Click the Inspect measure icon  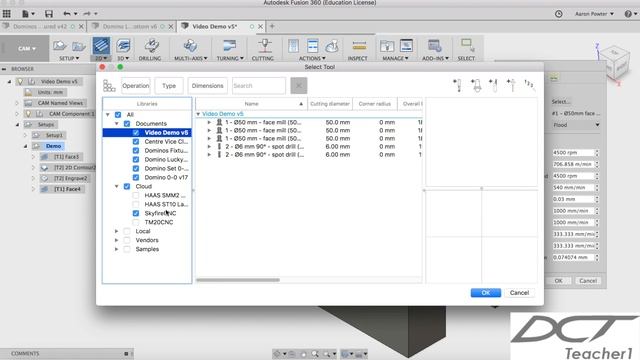(x=359, y=45)
